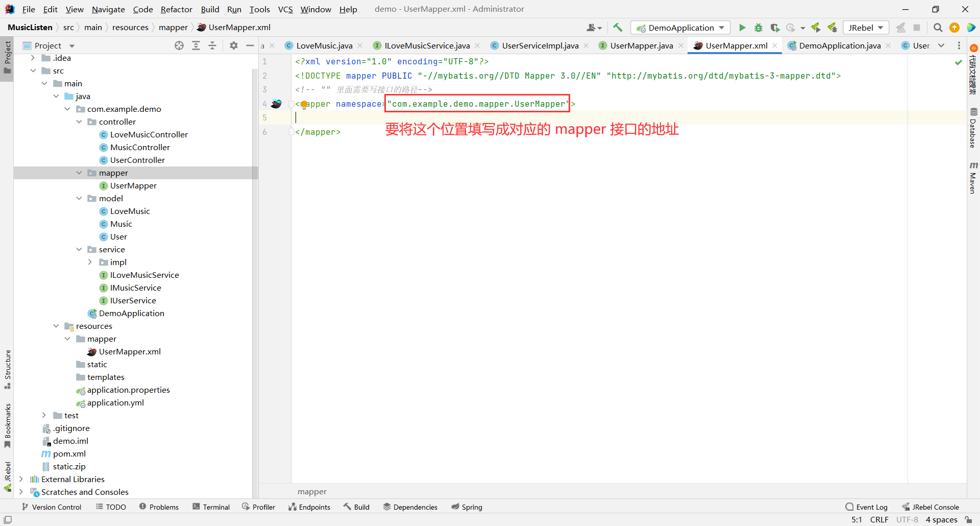The height and width of the screenshot is (526, 980).
Task: Click Expand All in Project panel
Action: 196,45
